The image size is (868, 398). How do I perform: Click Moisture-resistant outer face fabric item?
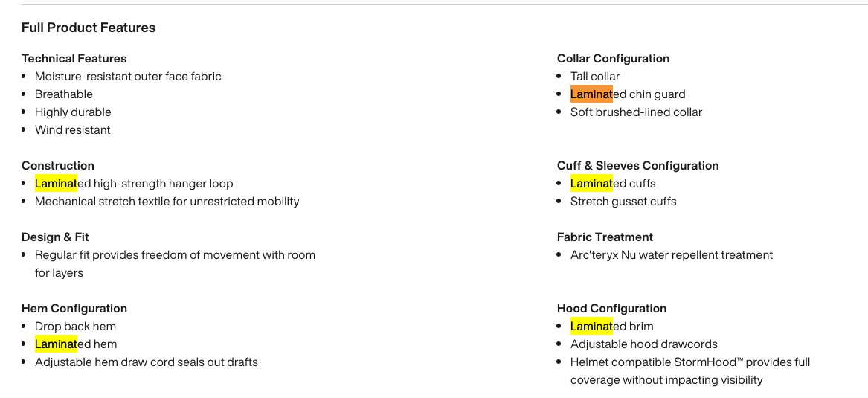coord(128,77)
